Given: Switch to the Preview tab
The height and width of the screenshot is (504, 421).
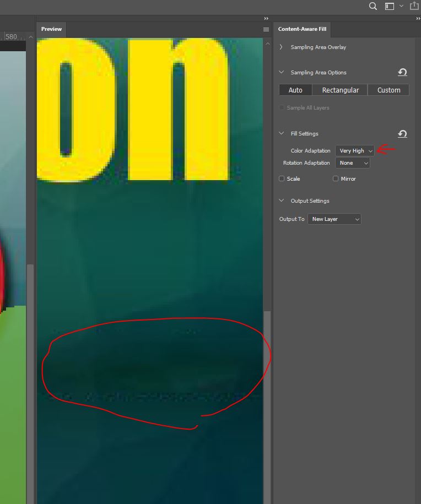Looking at the screenshot, I should [x=51, y=29].
